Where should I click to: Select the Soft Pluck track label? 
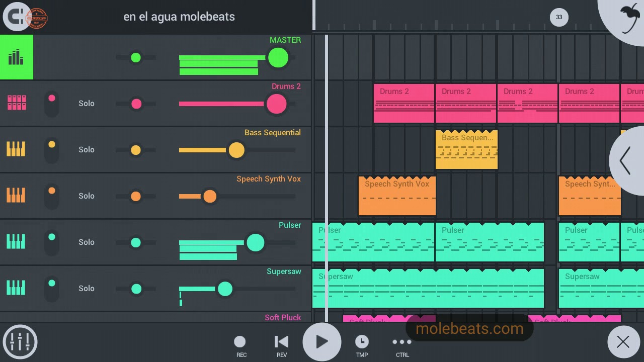click(x=283, y=317)
